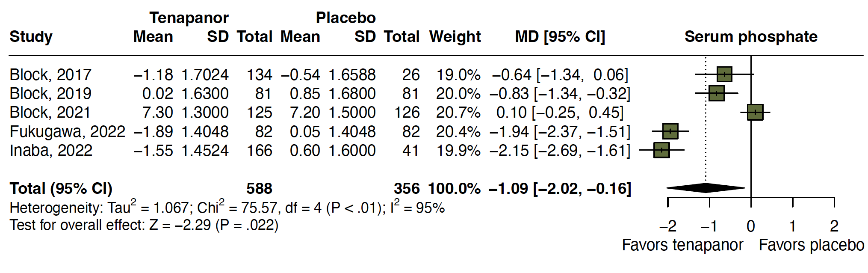Click the black pooled-effect diamond
The image size is (868, 273).
pos(706,188)
